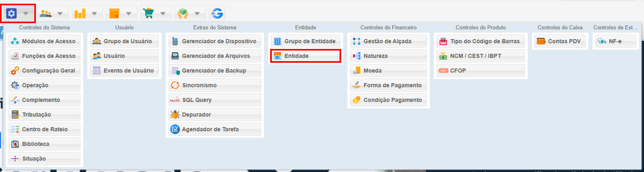Open Centro de Rateio

coord(44,129)
